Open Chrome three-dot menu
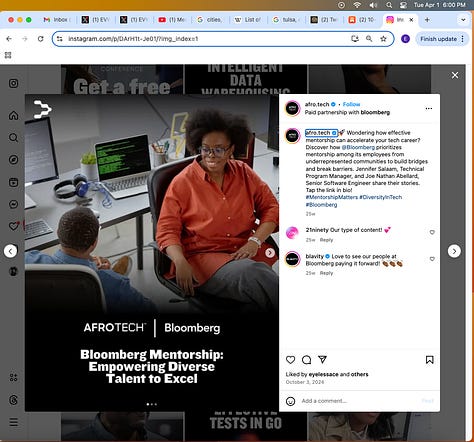This screenshot has height=442, width=474. pyautogui.click(x=463, y=39)
